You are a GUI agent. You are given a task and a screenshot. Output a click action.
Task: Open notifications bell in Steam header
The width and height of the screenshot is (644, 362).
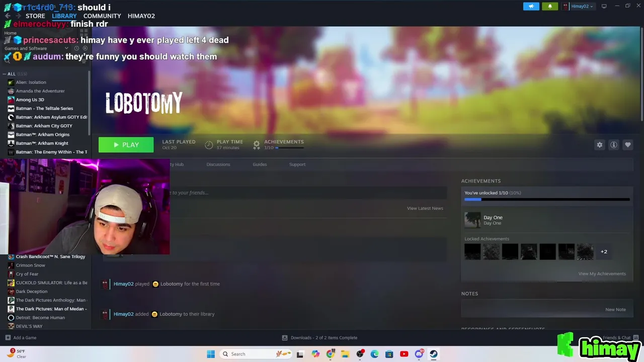[550, 6]
